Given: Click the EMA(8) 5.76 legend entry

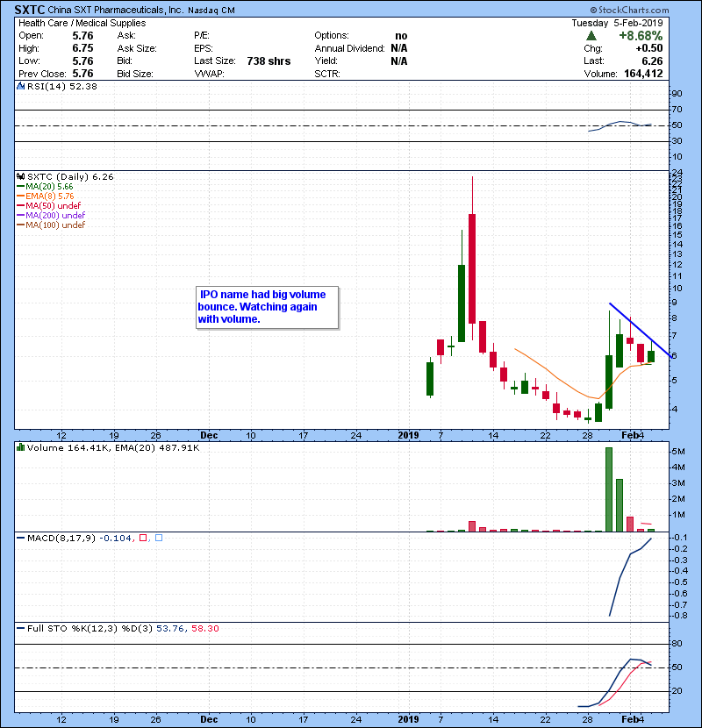Looking at the screenshot, I should point(45,196).
